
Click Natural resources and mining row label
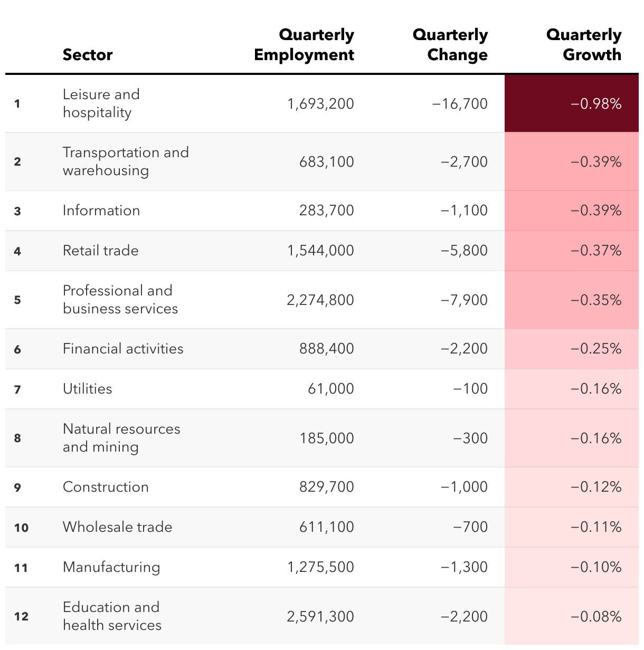pyautogui.click(x=121, y=438)
